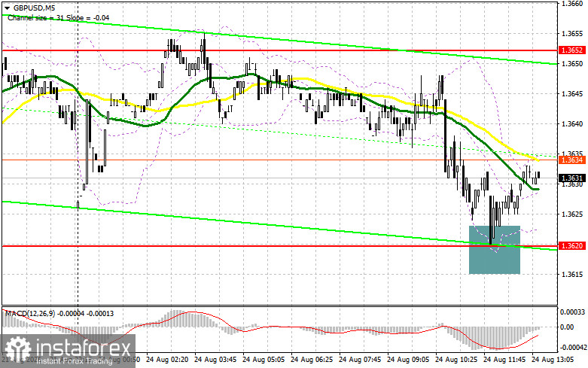Select the Channel size = 31 Slope label

(x=59, y=17)
